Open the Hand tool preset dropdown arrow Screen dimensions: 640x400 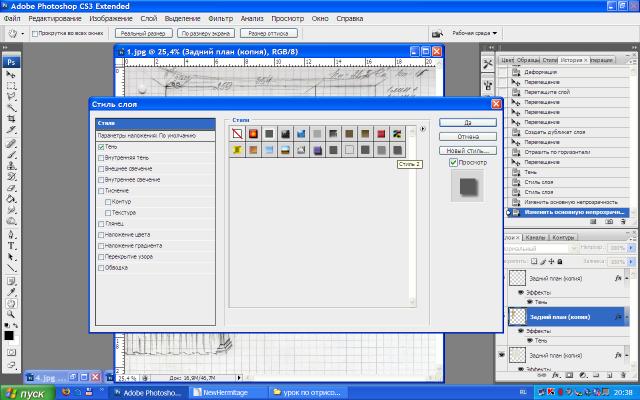point(23,33)
